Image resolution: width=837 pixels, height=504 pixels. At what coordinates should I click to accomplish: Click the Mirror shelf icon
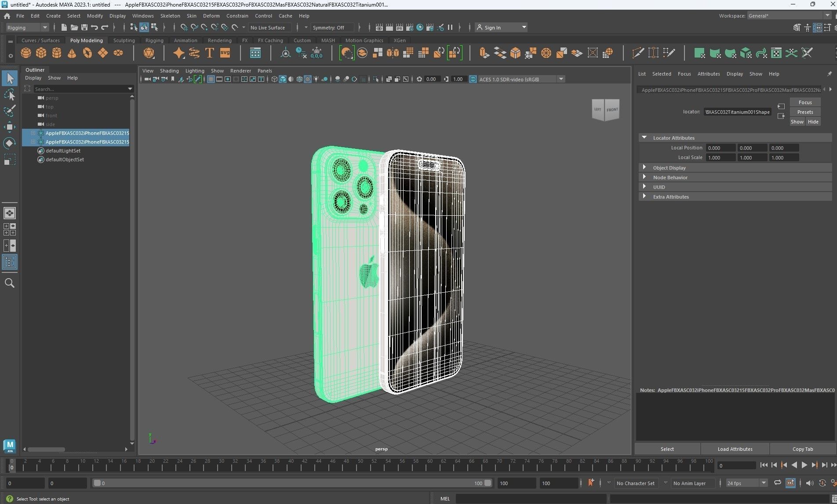pos(393,53)
